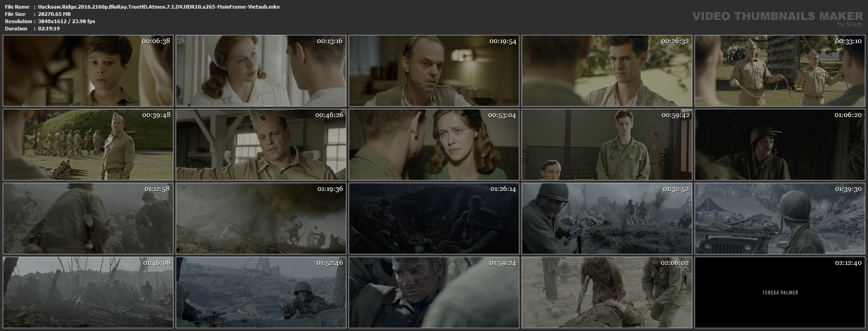Click the file size value 28270.65 MB
This screenshot has width=868, height=331.
[x=54, y=14]
